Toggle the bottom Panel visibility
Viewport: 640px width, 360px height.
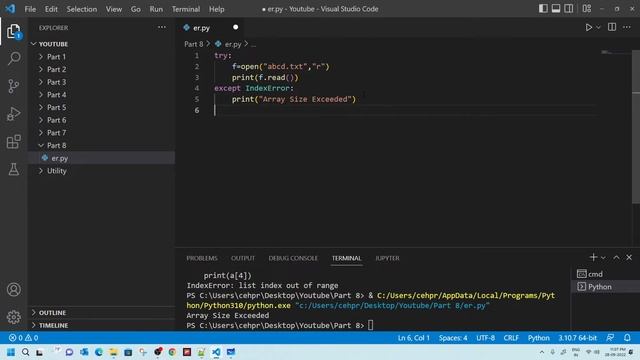click(556, 9)
